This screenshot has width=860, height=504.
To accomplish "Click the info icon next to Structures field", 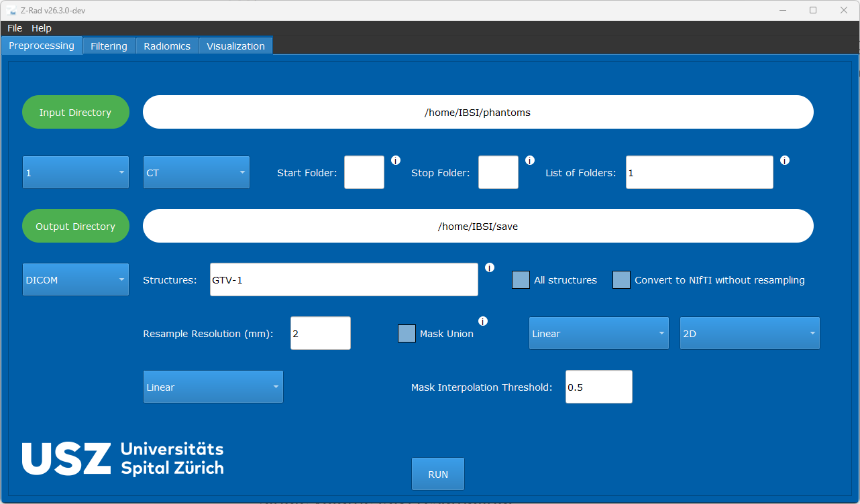I will click(490, 267).
